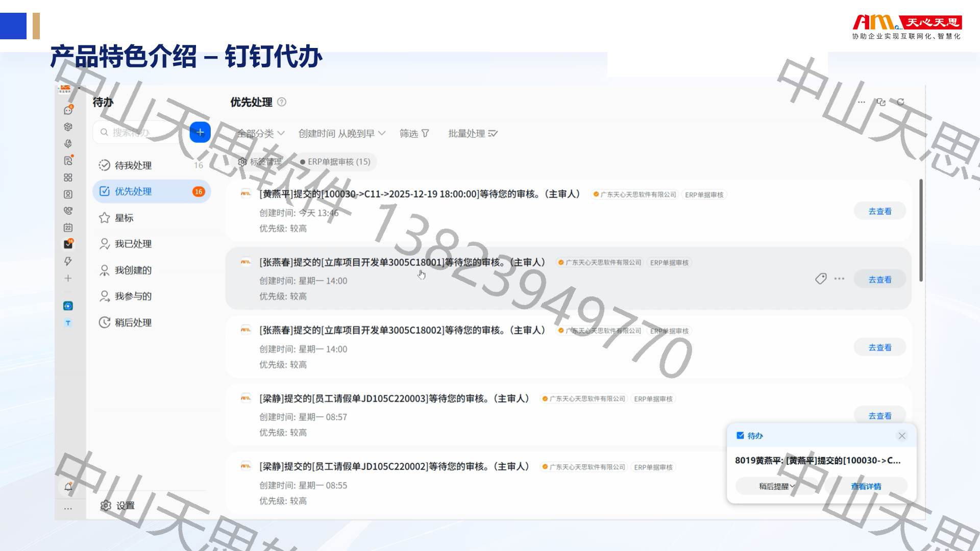
Task: Click company tag on the JD105C220002 row
Action: click(x=583, y=467)
